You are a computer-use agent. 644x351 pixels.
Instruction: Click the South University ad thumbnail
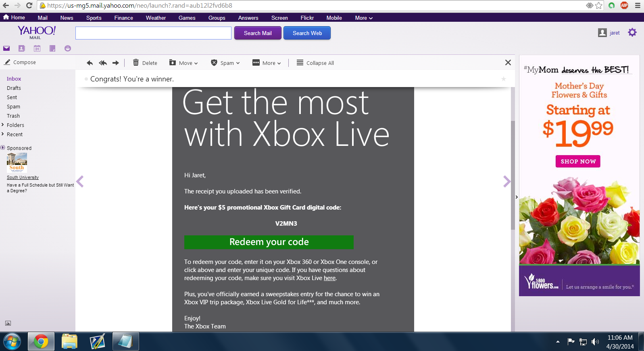coord(17,162)
